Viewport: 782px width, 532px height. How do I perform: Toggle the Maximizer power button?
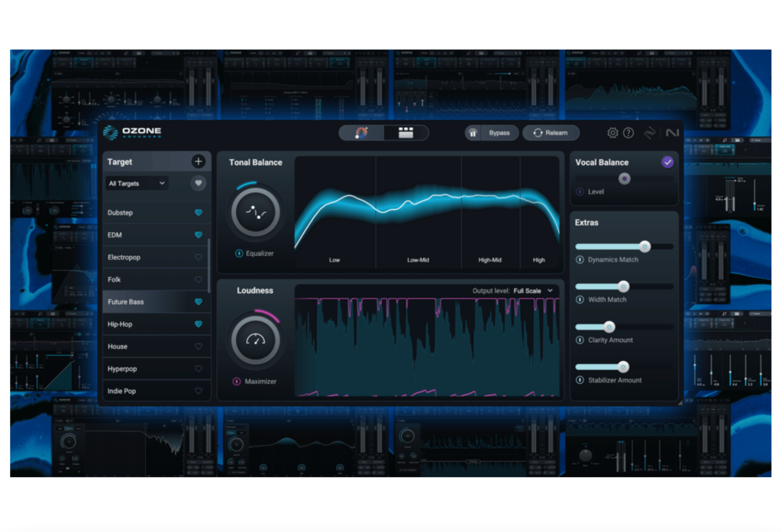tap(237, 382)
